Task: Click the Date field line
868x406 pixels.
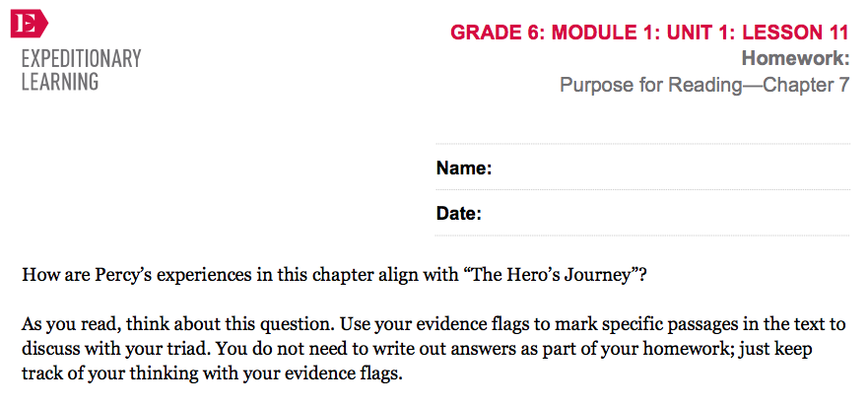Action: coord(642,213)
